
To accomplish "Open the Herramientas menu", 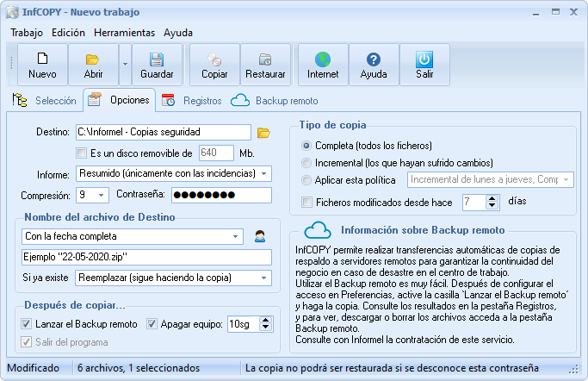I will (x=124, y=33).
